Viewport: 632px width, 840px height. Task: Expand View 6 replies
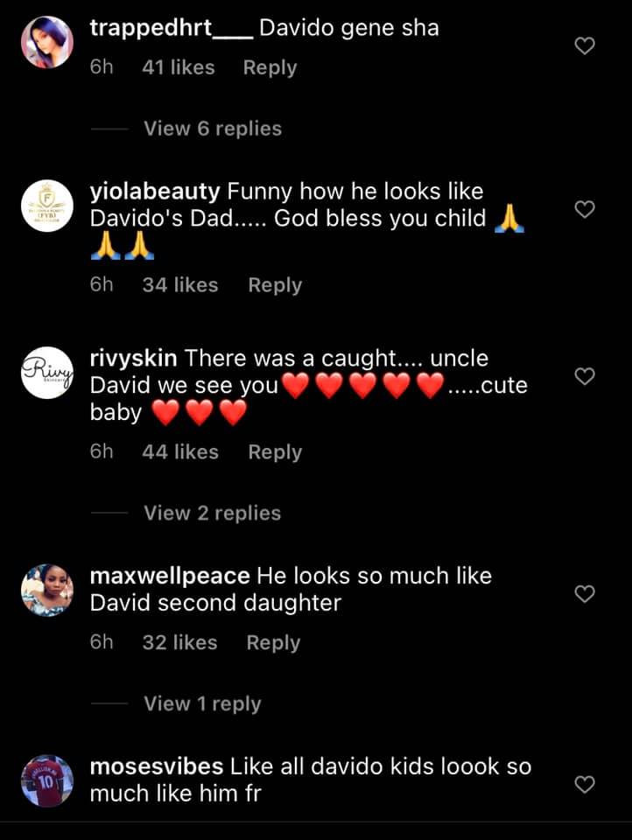tap(213, 129)
